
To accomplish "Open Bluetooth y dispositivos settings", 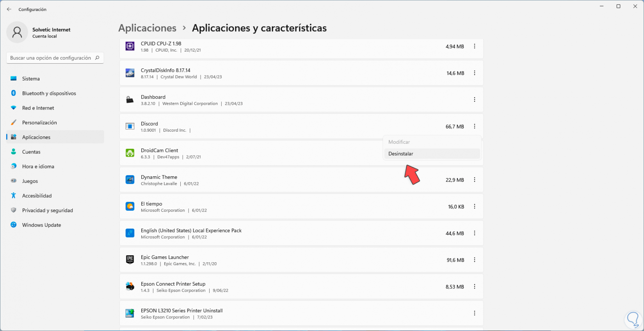I will [x=49, y=93].
